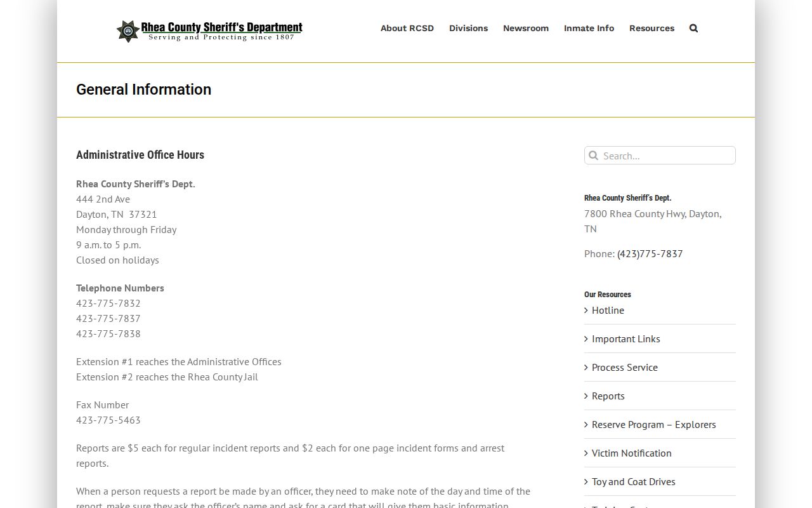Focus the sidebar Search field
The height and width of the screenshot is (508, 812).
pyautogui.click(x=660, y=156)
